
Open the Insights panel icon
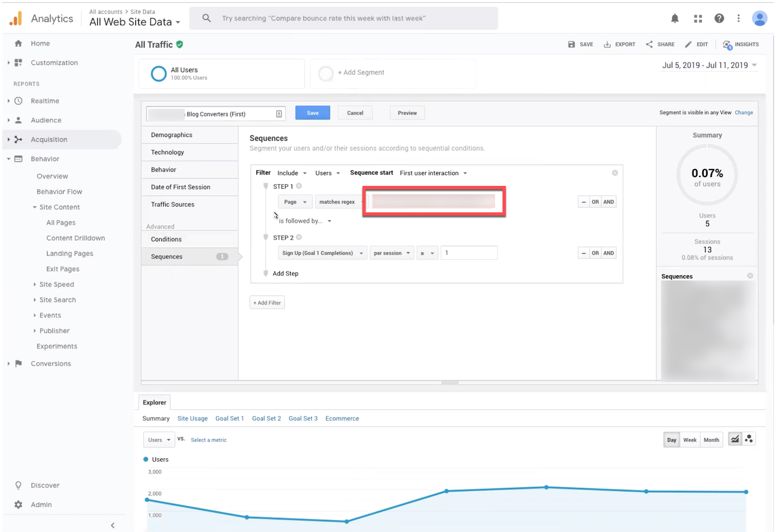pos(728,45)
